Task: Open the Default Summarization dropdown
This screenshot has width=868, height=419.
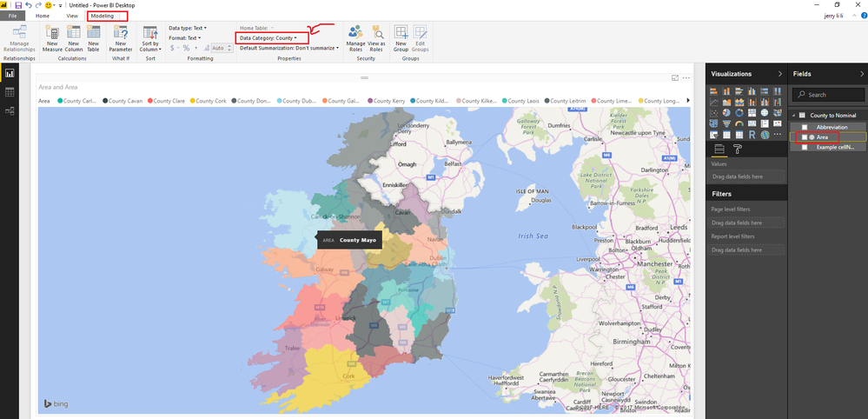Action: [289, 48]
